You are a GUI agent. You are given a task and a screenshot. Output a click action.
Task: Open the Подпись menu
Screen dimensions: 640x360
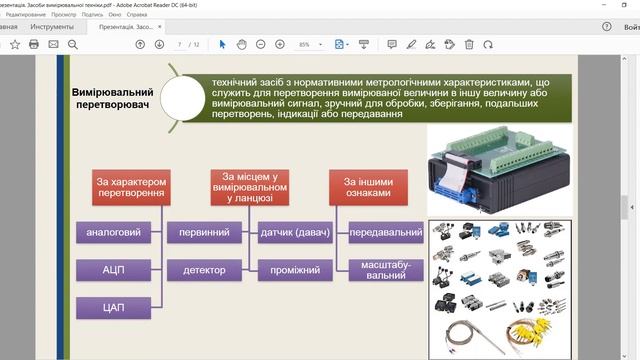click(x=92, y=14)
